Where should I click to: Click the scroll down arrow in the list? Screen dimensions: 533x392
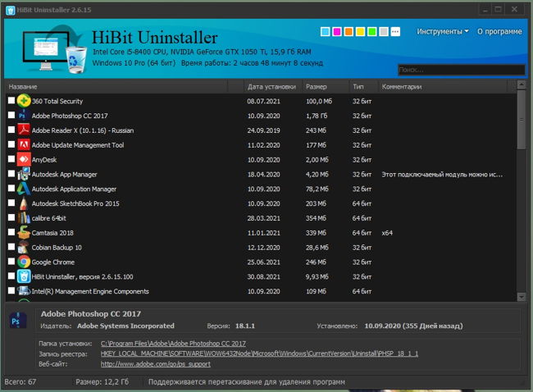(521, 297)
